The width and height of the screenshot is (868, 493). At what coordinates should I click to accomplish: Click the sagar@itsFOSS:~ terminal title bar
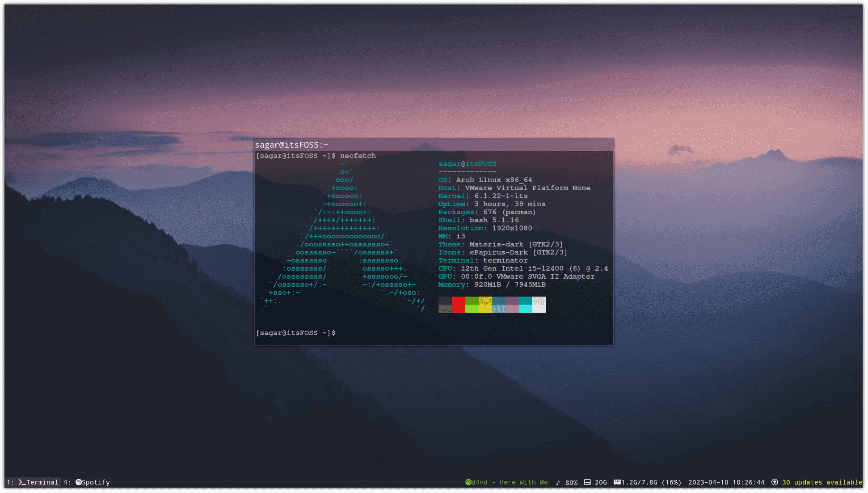click(291, 144)
